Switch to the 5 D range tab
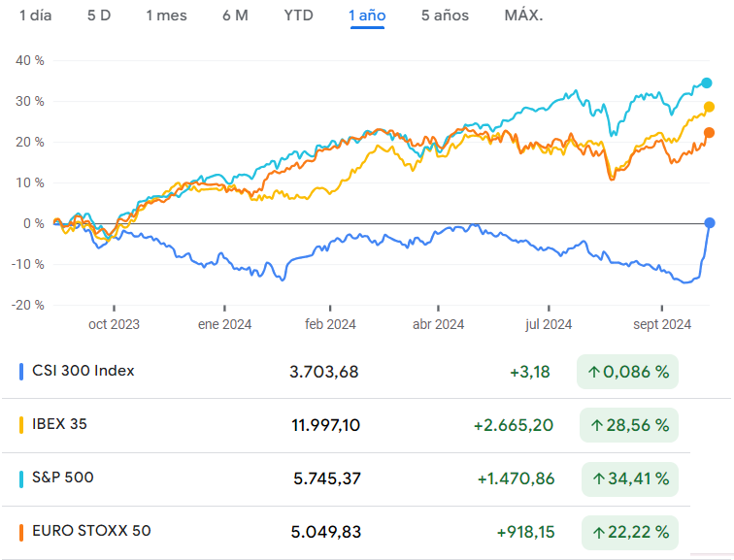Image resolution: width=734 pixels, height=560 pixels. coord(98,16)
